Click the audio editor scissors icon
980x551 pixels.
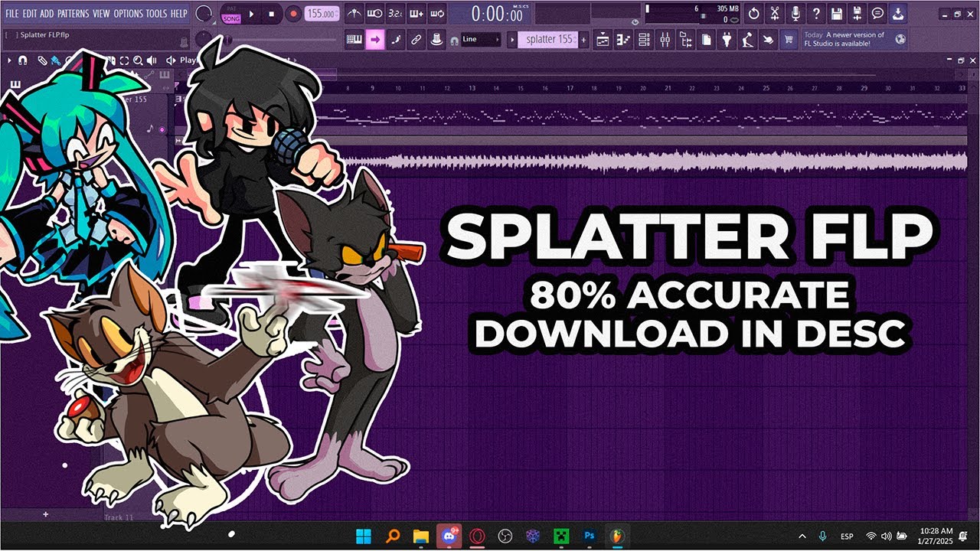(x=775, y=14)
